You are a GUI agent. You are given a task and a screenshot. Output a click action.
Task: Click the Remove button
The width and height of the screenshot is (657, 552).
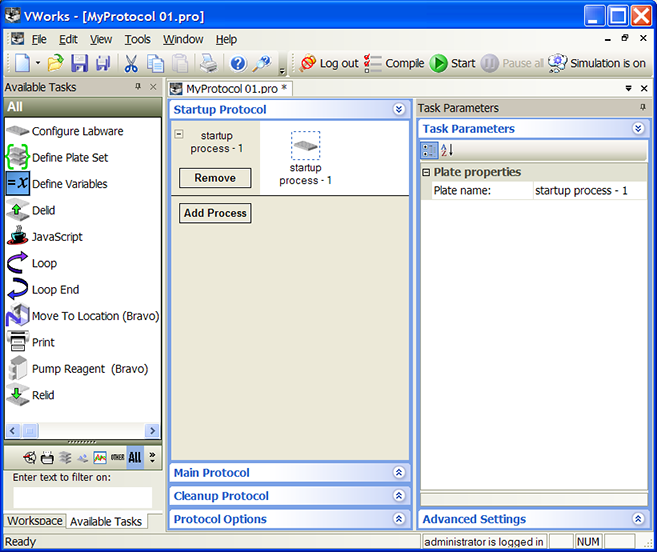pos(215,178)
